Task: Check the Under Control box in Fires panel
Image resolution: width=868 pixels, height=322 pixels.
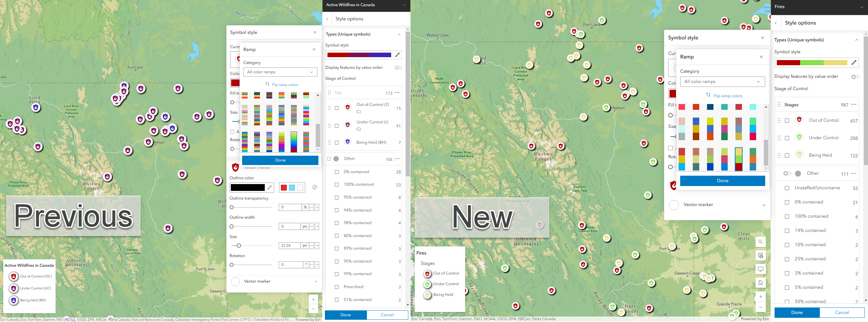Action: (787, 138)
